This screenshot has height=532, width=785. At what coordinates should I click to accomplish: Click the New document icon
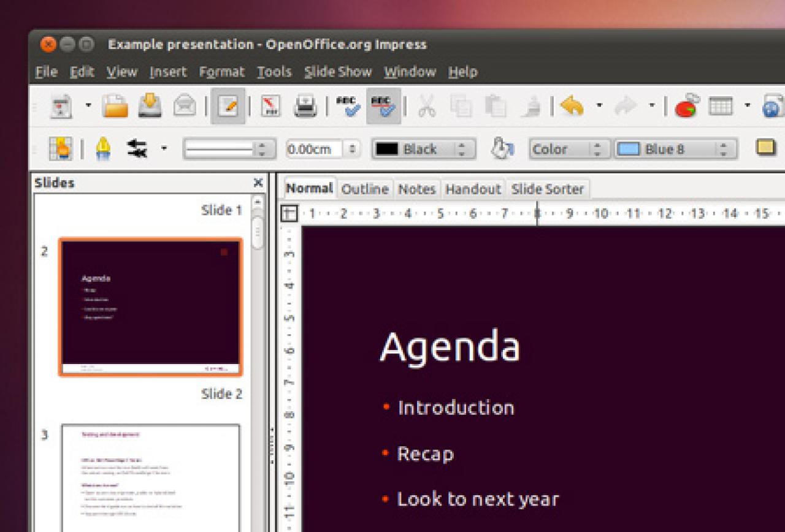(x=61, y=106)
